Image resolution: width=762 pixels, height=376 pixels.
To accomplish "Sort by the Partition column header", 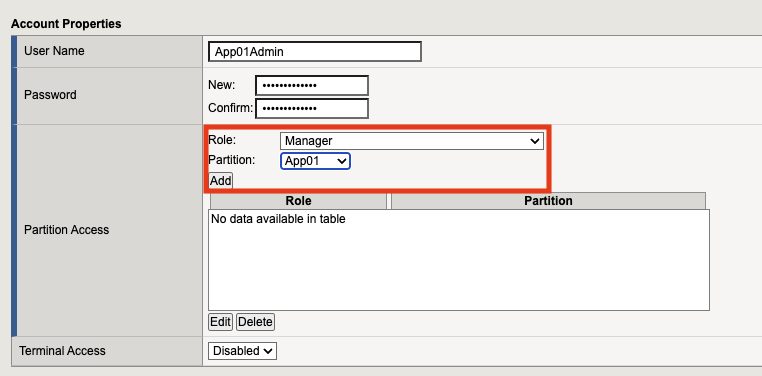I will (548, 201).
